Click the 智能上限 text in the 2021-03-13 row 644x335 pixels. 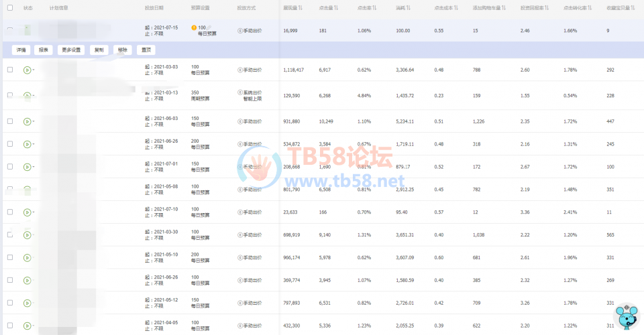[x=252, y=98]
